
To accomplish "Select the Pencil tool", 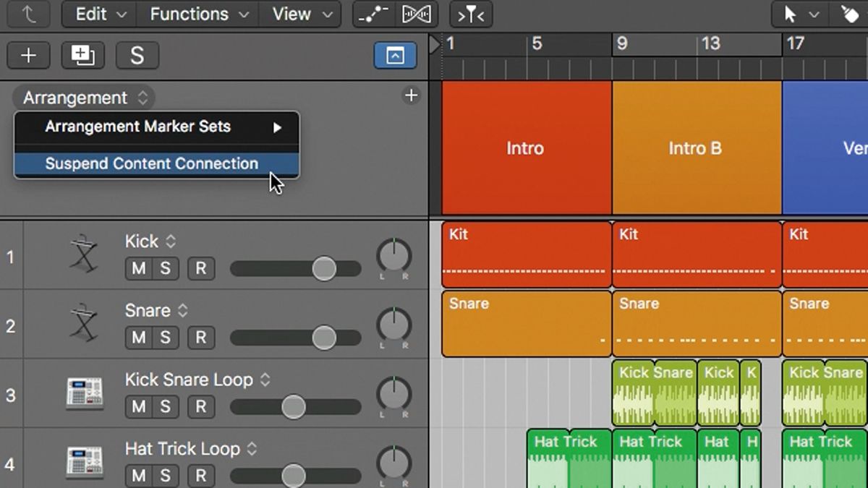I will pyautogui.click(x=850, y=14).
